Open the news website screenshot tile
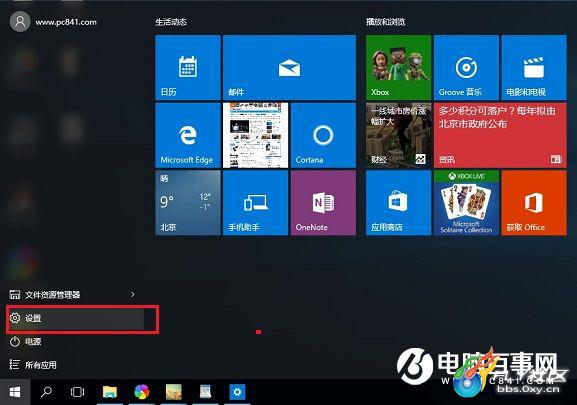This screenshot has width=577, height=405. (x=255, y=135)
